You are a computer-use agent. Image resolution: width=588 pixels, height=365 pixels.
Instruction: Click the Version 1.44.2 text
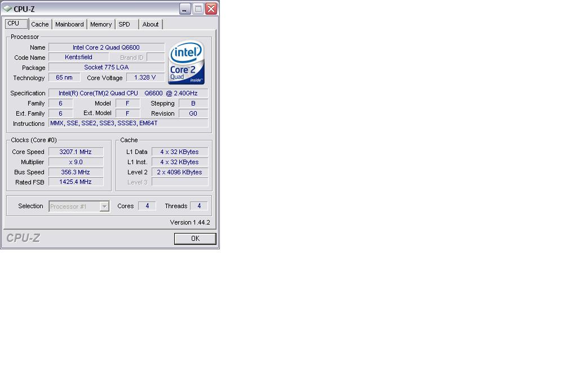point(190,222)
